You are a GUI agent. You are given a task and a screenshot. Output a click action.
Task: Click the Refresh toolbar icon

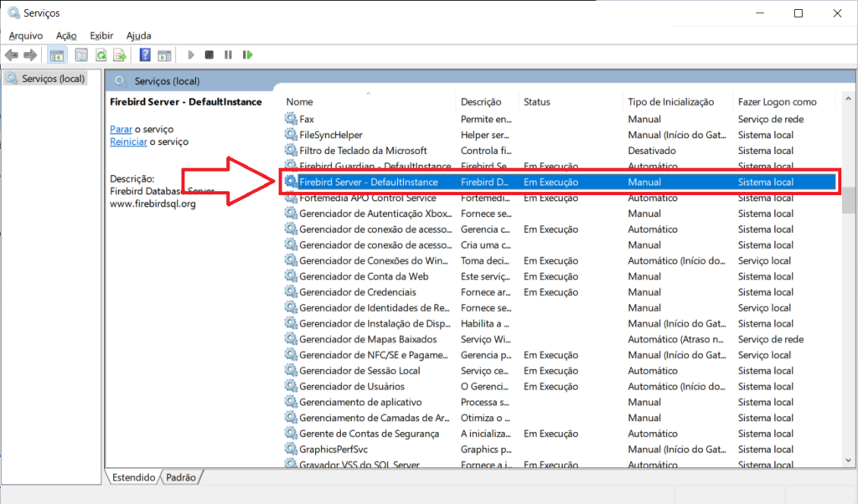101,55
